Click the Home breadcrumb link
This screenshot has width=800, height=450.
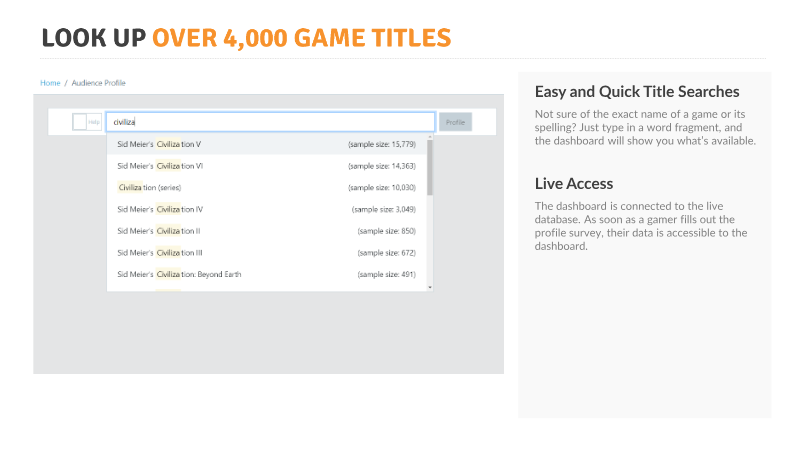pos(50,83)
